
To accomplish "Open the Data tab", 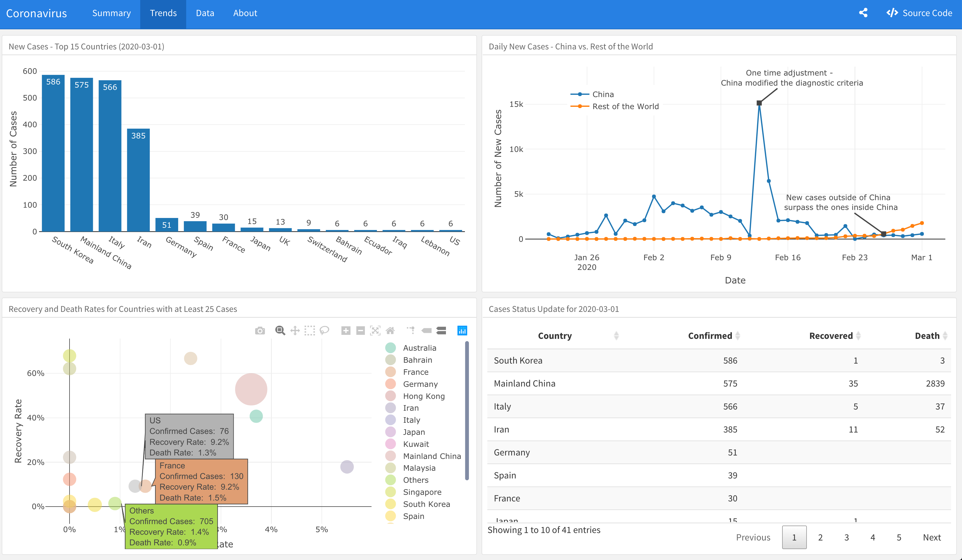I will pyautogui.click(x=205, y=13).
